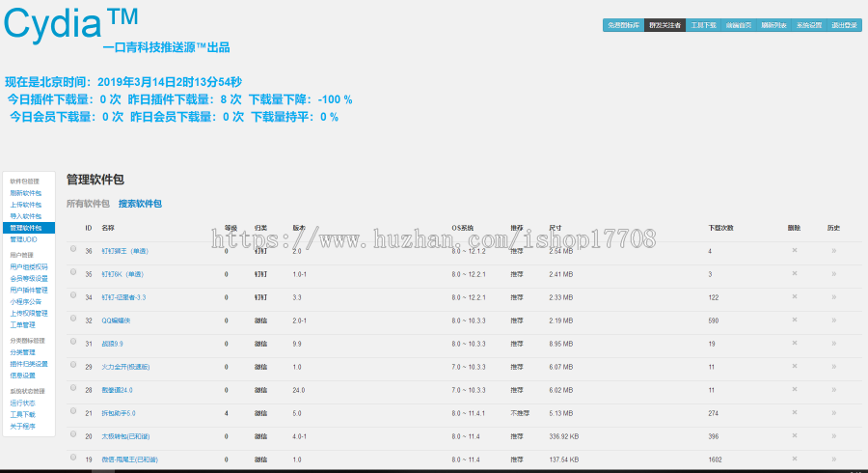
Task: Open 刷新软件包 in the sidebar
Action: [25, 193]
